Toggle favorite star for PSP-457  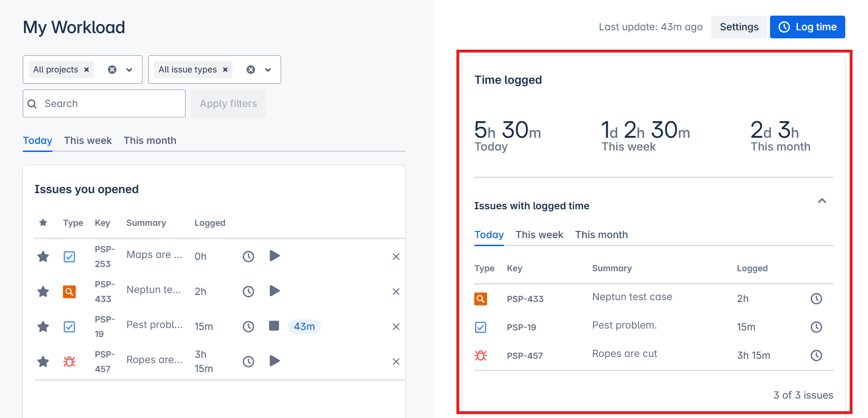point(43,362)
